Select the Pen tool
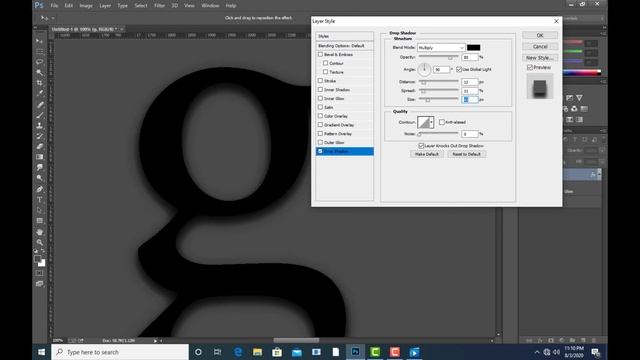Viewport: 640px width, 360px height. click(x=40, y=189)
